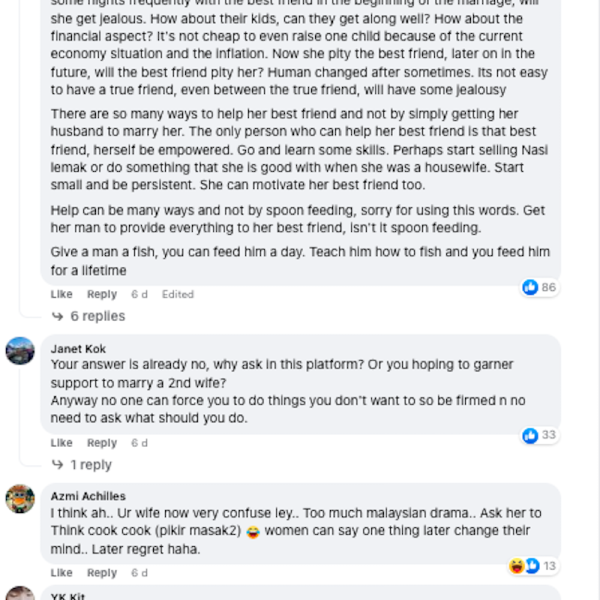Click the reply arrow icon beside 1 reply
The height and width of the screenshot is (600, 600).
pos(57,465)
